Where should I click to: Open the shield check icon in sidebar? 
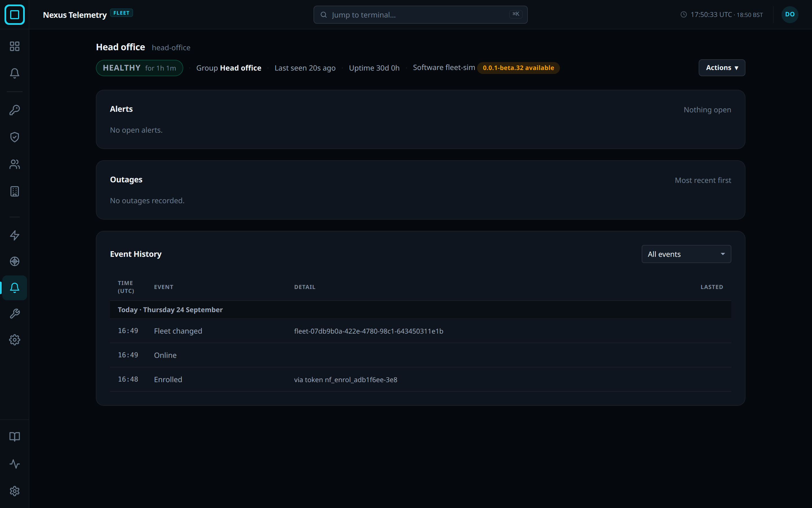tap(14, 137)
